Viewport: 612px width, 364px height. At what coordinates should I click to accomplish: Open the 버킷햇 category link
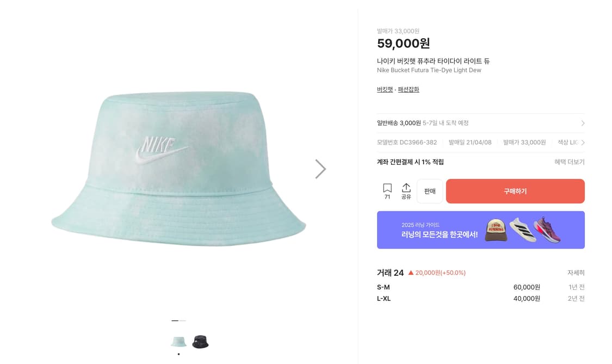tap(385, 89)
